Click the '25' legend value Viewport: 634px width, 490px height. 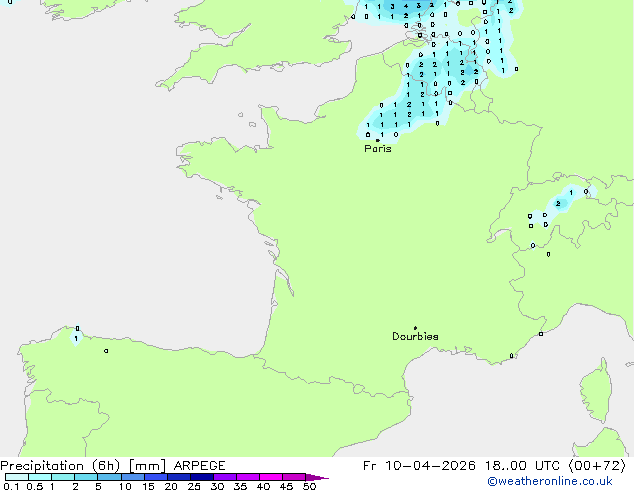[194, 486]
